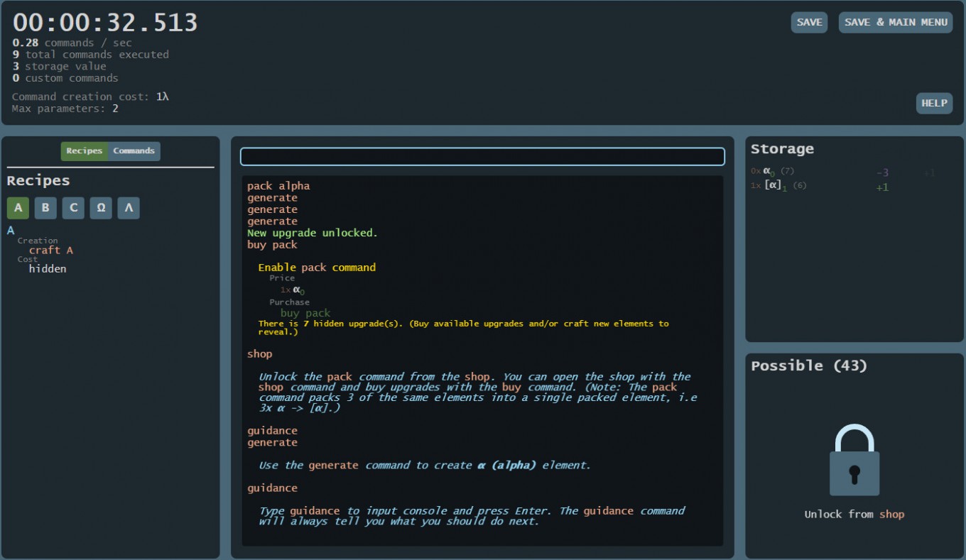The image size is (966, 560).
Task: Select recipe category C
Action: [73, 208]
